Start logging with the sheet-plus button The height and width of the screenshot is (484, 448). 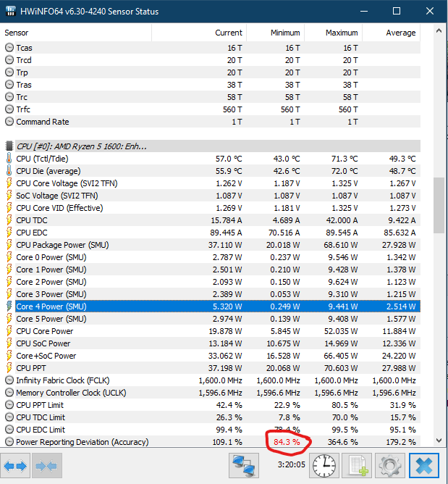coord(358,465)
